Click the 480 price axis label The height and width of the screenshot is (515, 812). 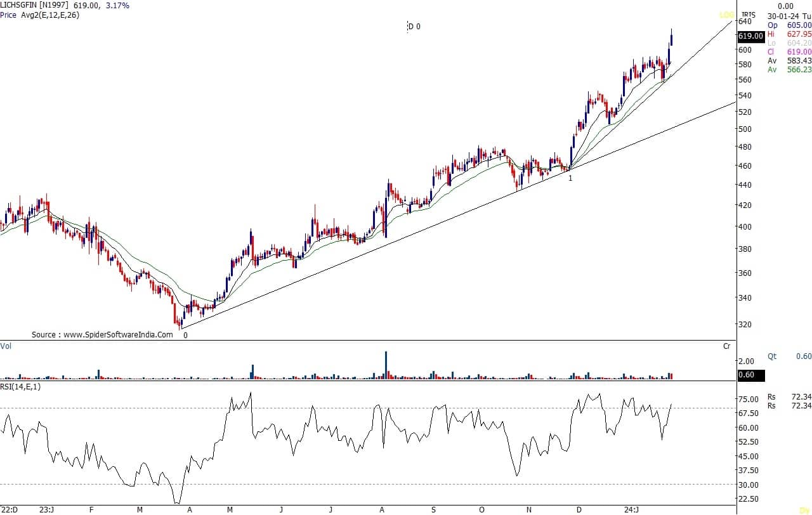(745, 147)
